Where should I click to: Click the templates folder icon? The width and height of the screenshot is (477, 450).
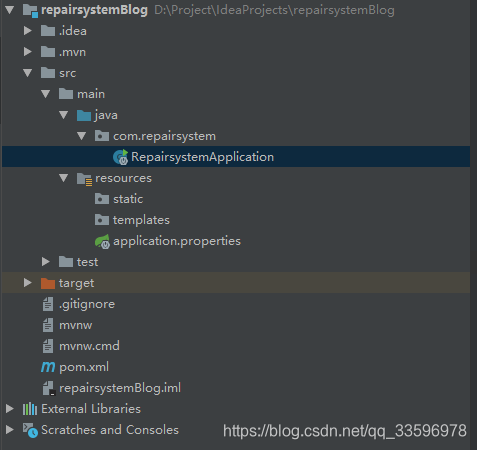pos(102,220)
